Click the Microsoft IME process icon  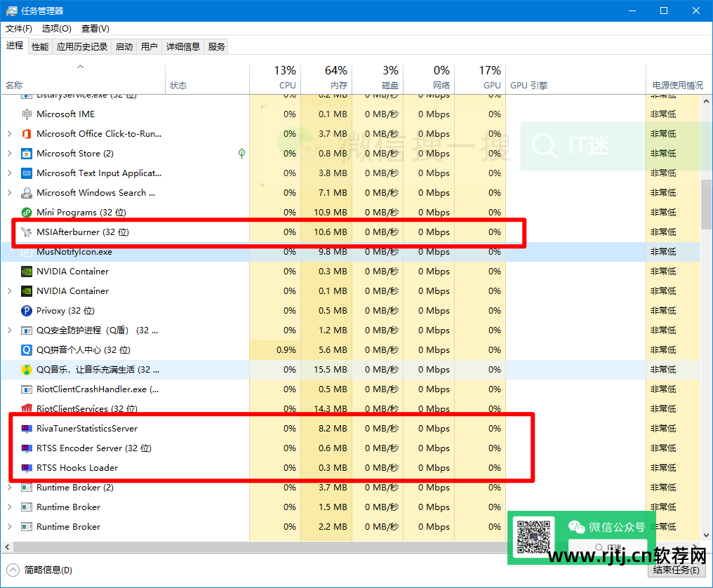[27, 114]
